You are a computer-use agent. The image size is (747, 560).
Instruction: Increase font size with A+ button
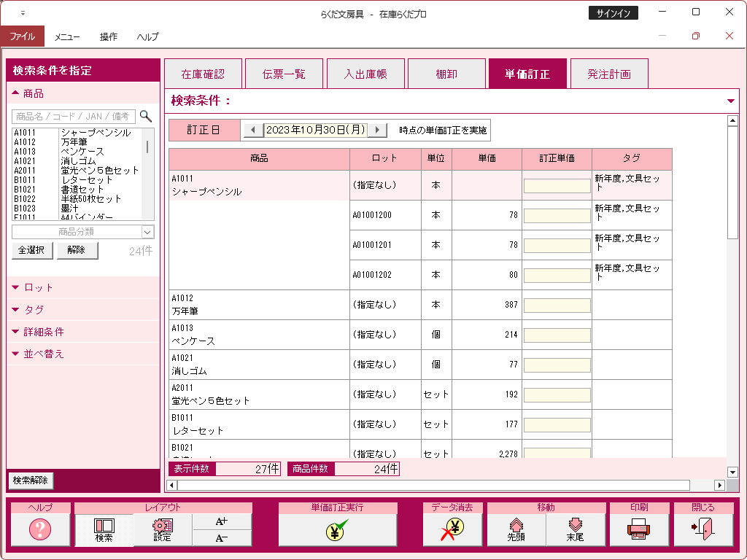point(222,521)
